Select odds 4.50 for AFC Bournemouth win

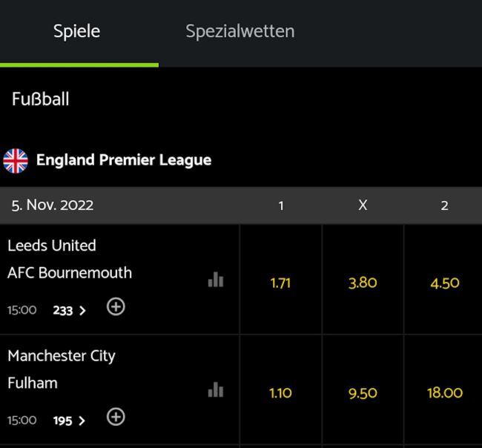pos(444,283)
